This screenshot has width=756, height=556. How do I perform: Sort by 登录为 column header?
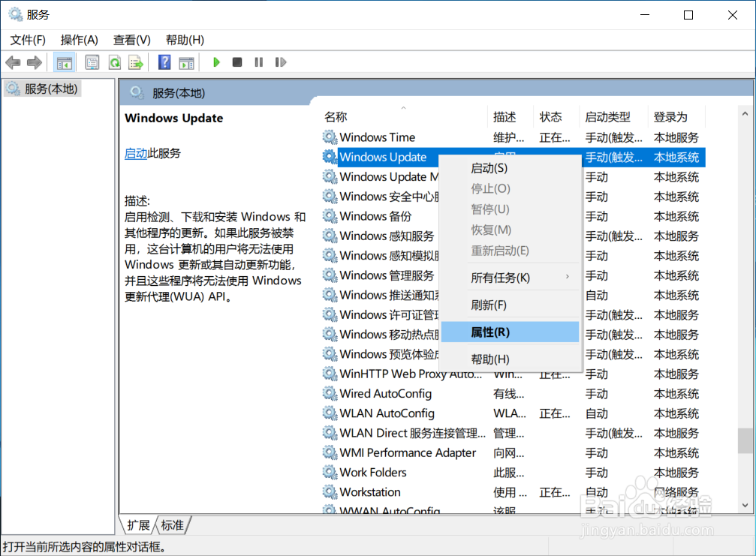click(x=676, y=116)
